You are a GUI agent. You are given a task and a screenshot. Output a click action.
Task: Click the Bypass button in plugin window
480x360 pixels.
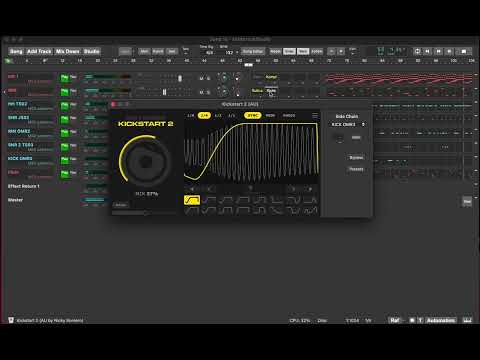(x=356, y=157)
